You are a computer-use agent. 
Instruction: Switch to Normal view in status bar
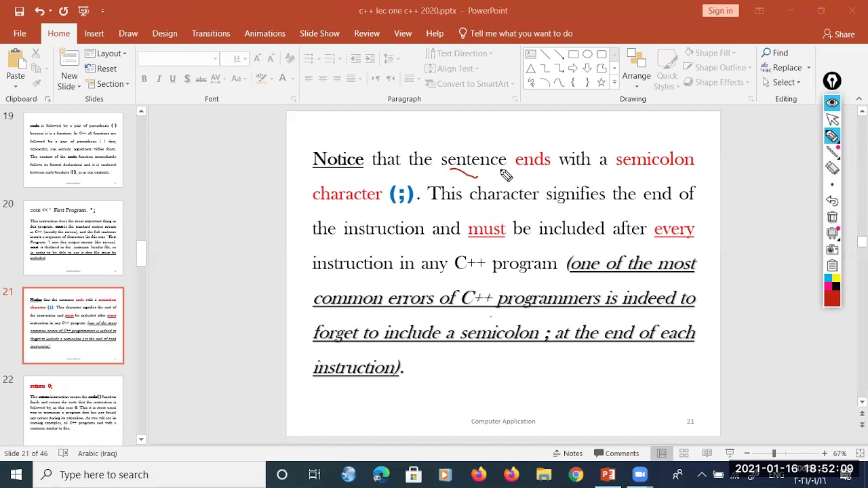tap(661, 453)
